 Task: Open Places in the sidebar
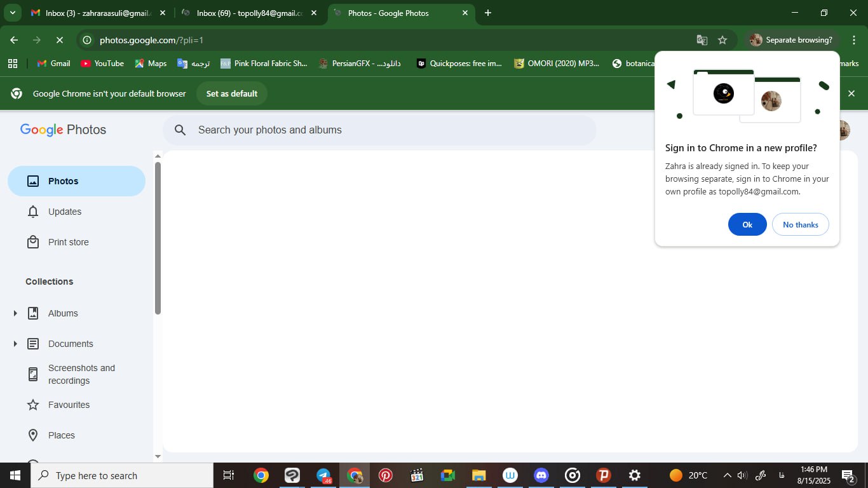61,435
